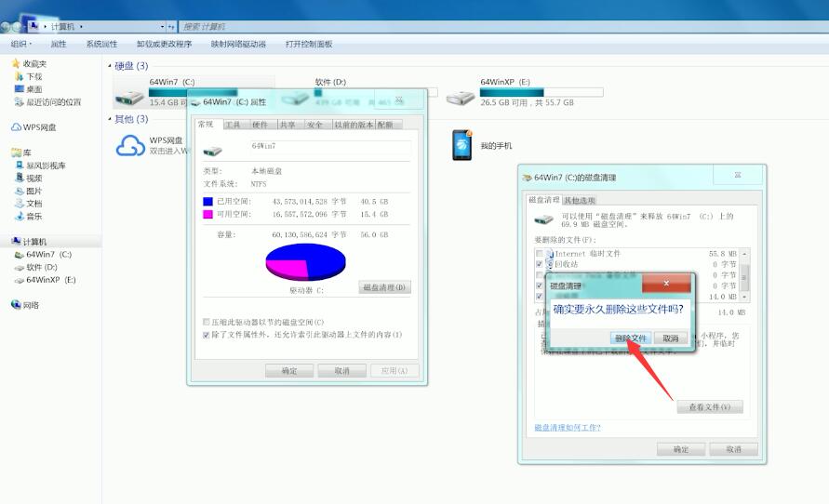Open the 收藏夹 favorites star in sidebar

[16, 63]
